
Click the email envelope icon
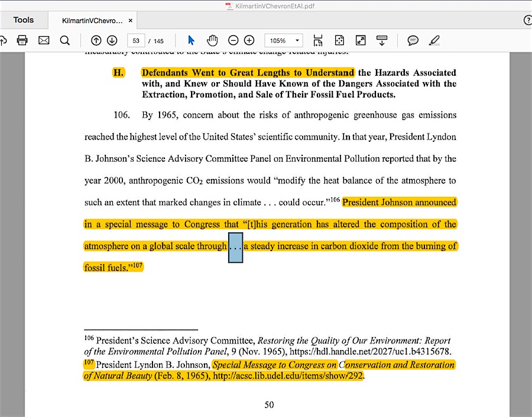tap(44, 40)
